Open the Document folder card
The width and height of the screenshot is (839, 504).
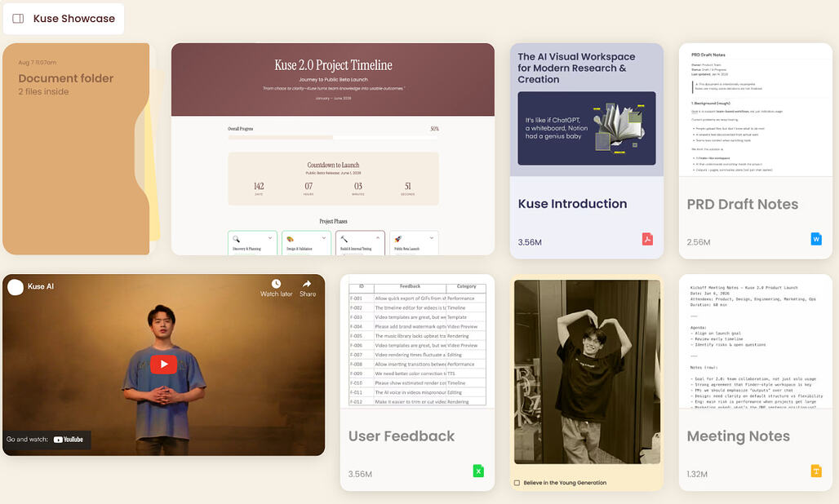[76, 148]
